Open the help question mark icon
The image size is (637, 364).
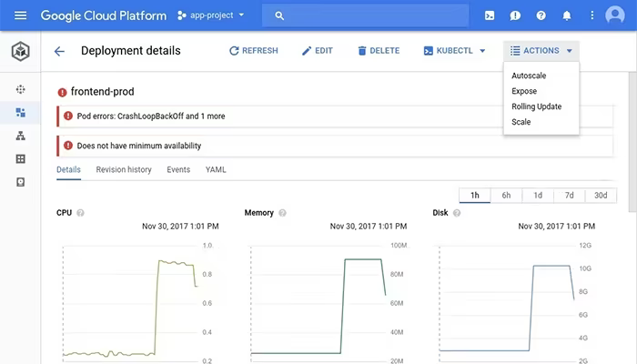[541, 15]
